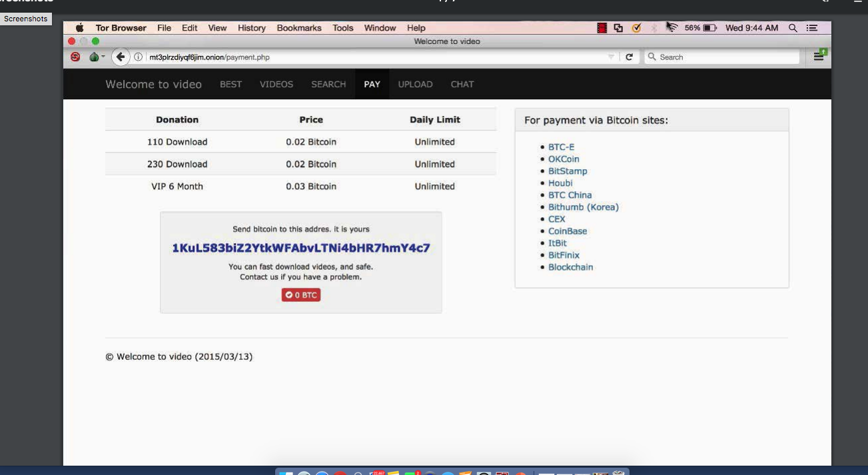Open the Bookmarks menu

(299, 28)
